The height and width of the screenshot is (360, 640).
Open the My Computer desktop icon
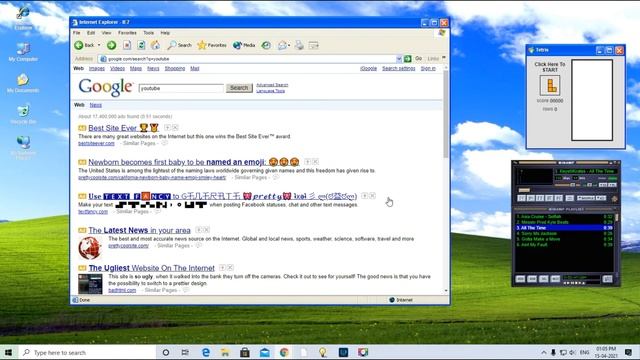point(23,52)
